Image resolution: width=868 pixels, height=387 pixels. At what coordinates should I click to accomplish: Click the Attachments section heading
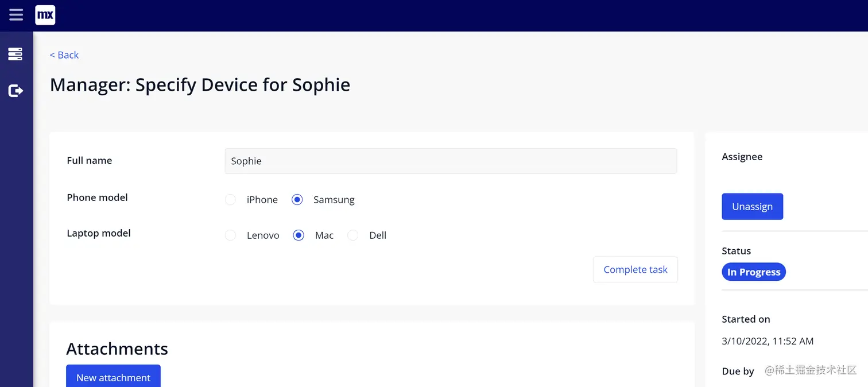pos(117,349)
